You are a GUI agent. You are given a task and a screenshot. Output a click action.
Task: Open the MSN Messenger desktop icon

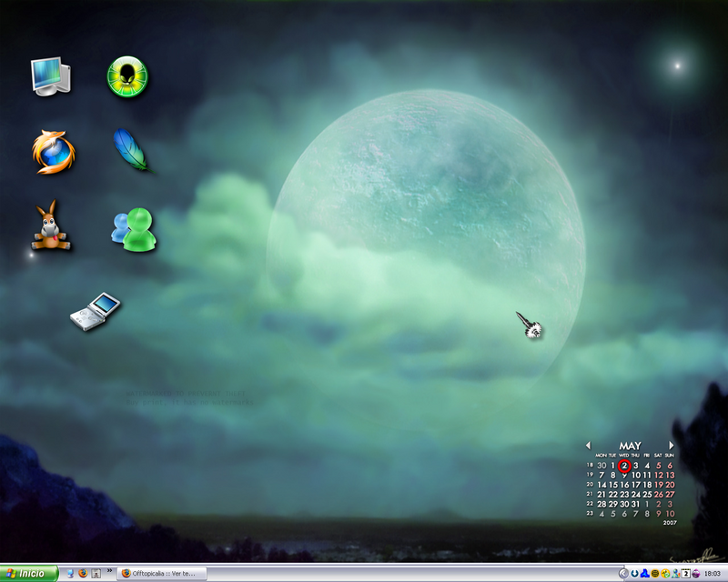[x=134, y=228]
